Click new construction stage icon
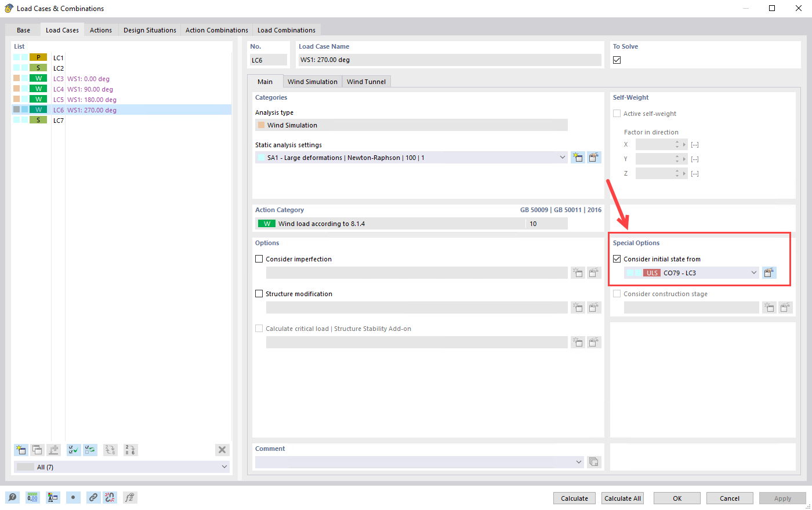Screen dimensions: 812x510 [769, 308]
